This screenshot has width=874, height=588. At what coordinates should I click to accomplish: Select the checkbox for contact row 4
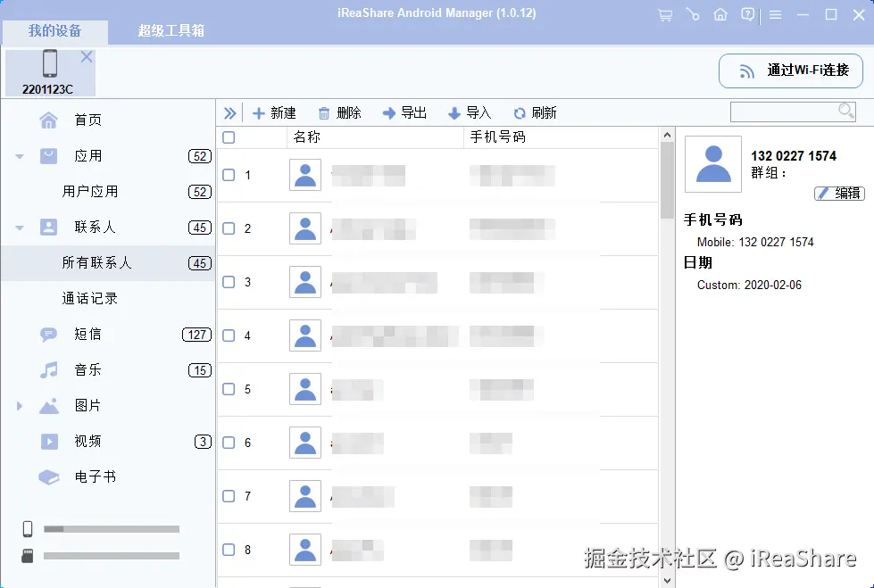[227, 335]
